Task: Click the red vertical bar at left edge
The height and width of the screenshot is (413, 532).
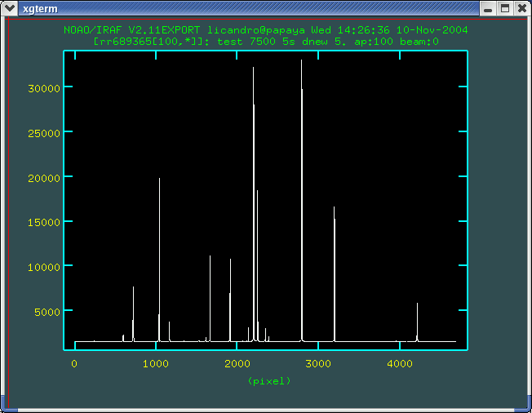Action: (8, 204)
